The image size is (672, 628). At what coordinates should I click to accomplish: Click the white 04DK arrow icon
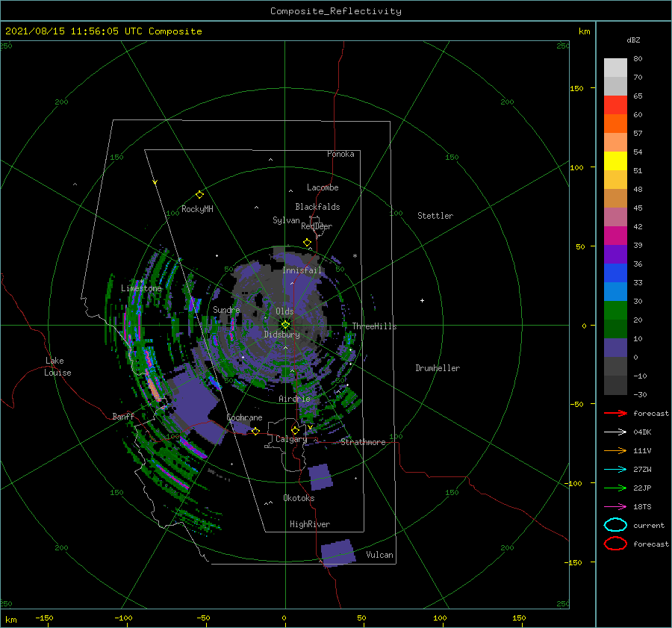click(615, 432)
